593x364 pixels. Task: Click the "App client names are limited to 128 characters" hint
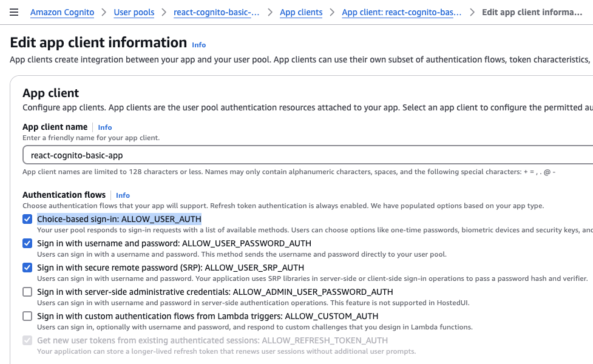(289, 172)
